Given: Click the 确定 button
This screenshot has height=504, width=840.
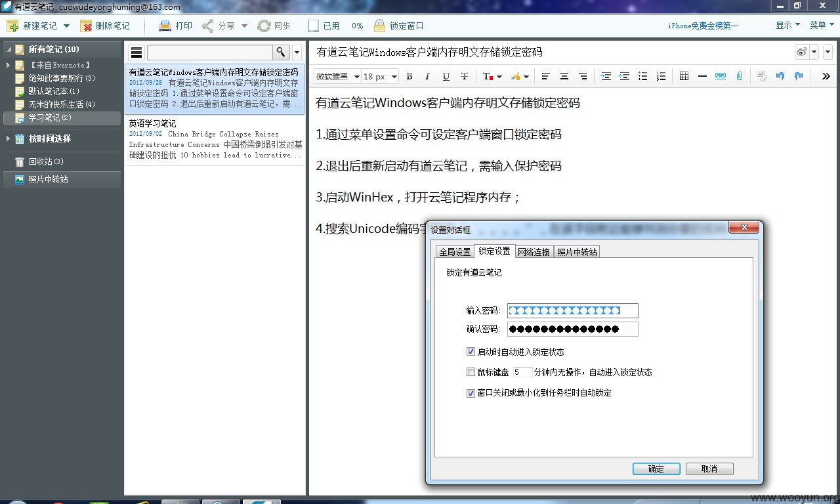Looking at the screenshot, I should tap(656, 469).
